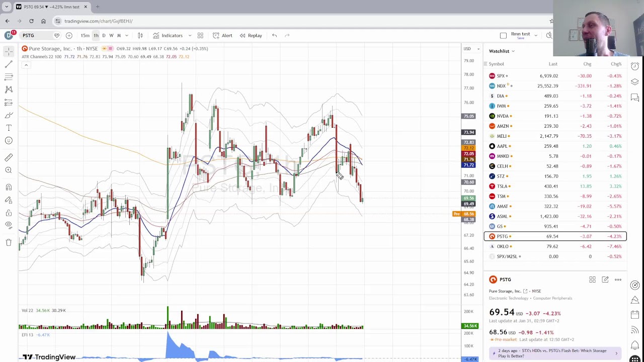Open the Indicators dialog
The width and height of the screenshot is (644, 362).
tap(168, 35)
